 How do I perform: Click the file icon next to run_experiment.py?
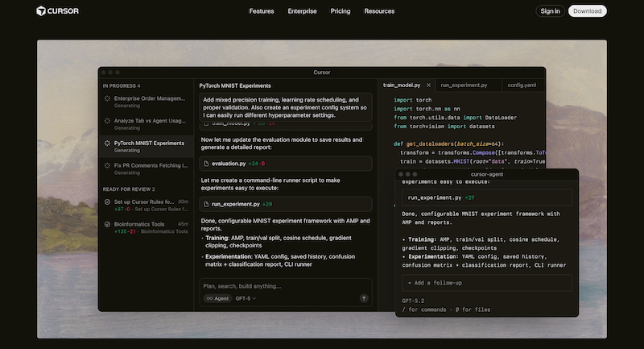(206, 204)
